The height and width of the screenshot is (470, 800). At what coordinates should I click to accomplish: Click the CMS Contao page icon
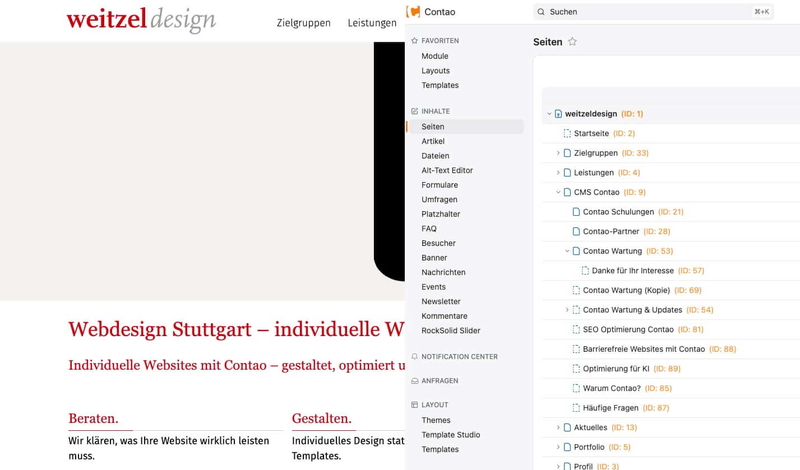[567, 192]
